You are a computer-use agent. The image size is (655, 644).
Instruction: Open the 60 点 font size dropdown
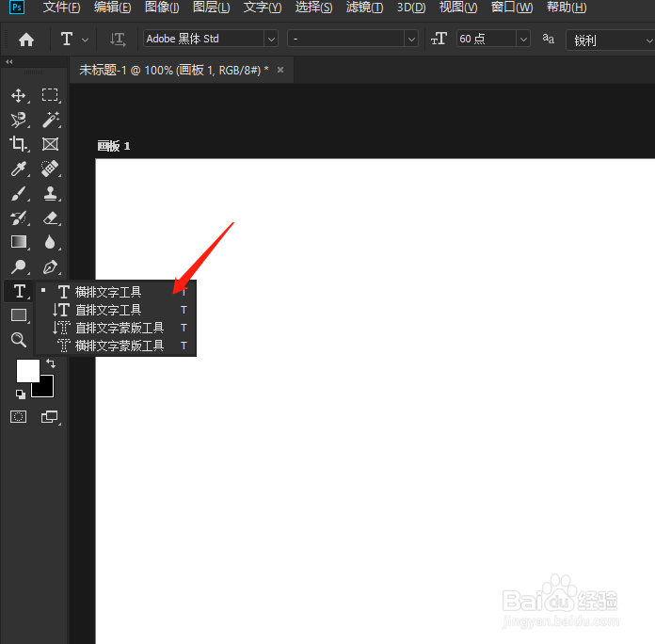coord(523,40)
